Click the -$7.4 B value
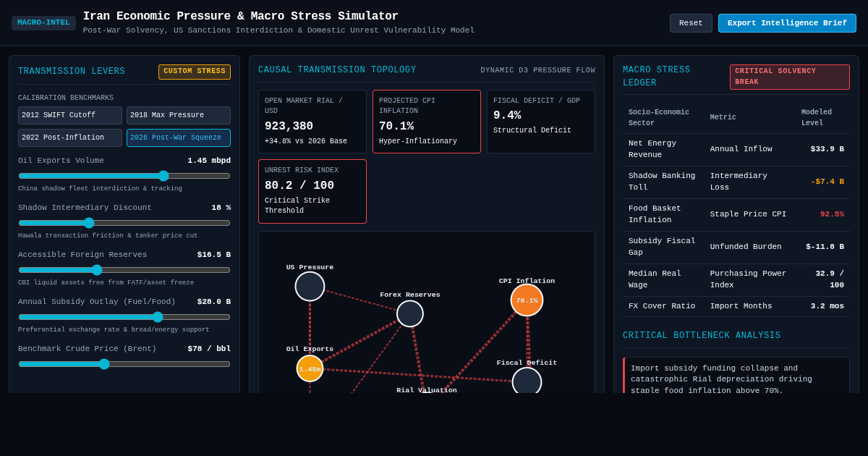Viewport: 868px width, 456px height. (x=827, y=182)
